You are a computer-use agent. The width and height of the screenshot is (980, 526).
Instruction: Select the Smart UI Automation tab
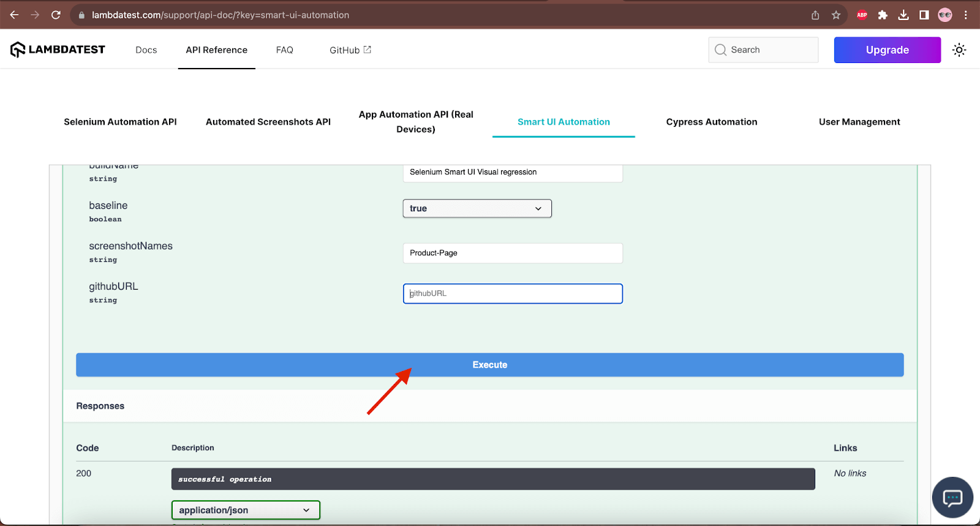pyautogui.click(x=563, y=122)
